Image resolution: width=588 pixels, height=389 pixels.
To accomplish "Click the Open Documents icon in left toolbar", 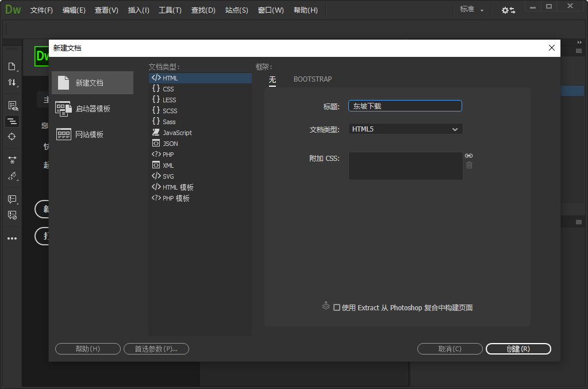I will 11,67.
